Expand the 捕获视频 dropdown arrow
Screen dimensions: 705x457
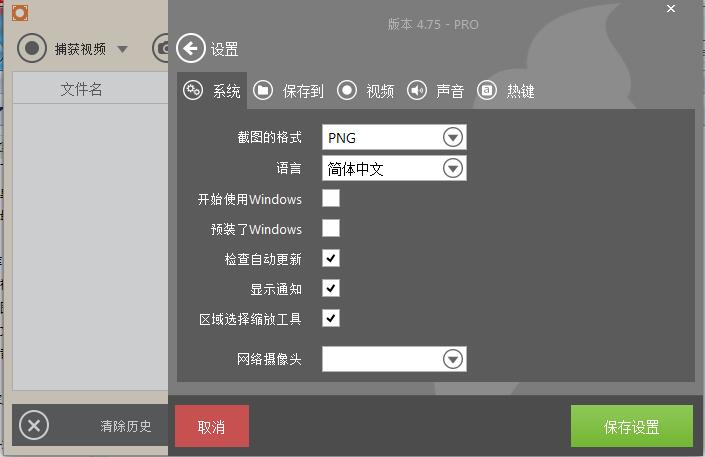pos(122,49)
